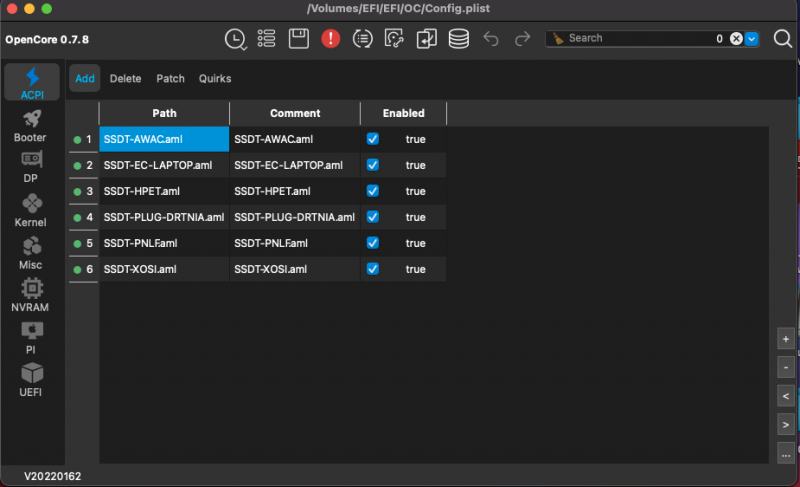Screen dimensions: 800x487
Task: Click the ellipsis more button
Action: pyautogui.click(x=785, y=451)
